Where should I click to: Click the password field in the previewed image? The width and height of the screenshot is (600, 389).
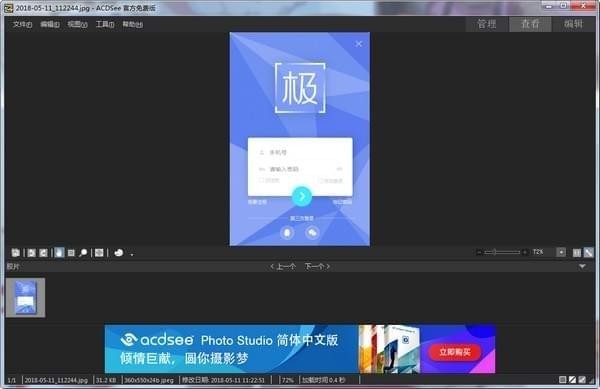300,169
